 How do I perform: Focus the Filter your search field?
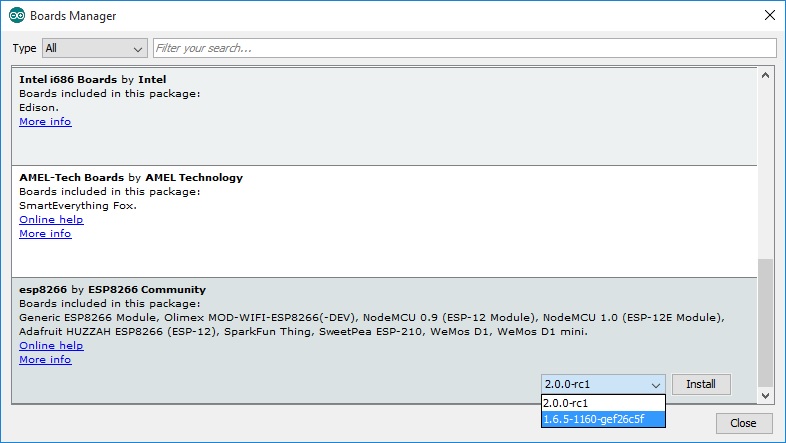[x=465, y=48]
